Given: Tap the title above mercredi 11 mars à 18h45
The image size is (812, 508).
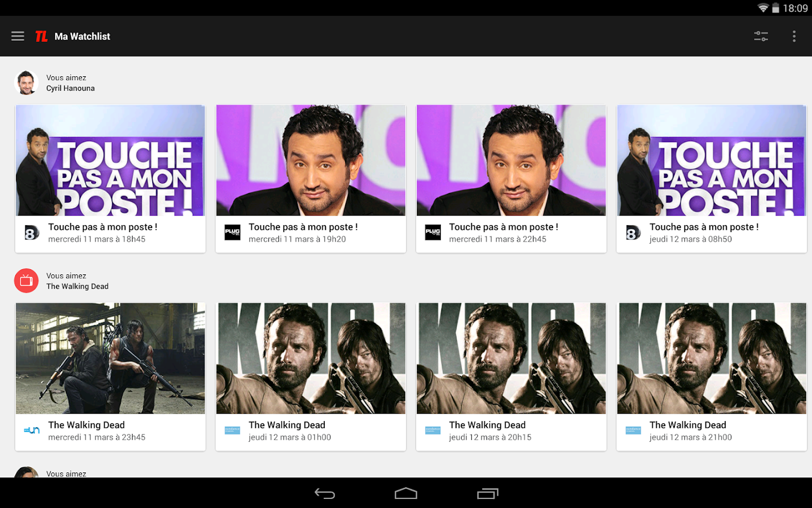Looking at the screenshot, I should pyautogui.click(x=103, y=227).
